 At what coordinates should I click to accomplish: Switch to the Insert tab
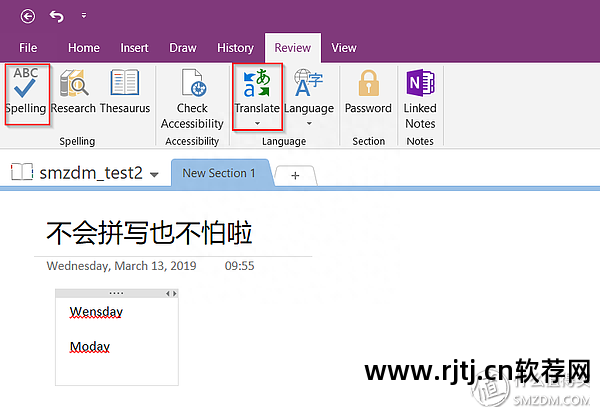(134, 48)
